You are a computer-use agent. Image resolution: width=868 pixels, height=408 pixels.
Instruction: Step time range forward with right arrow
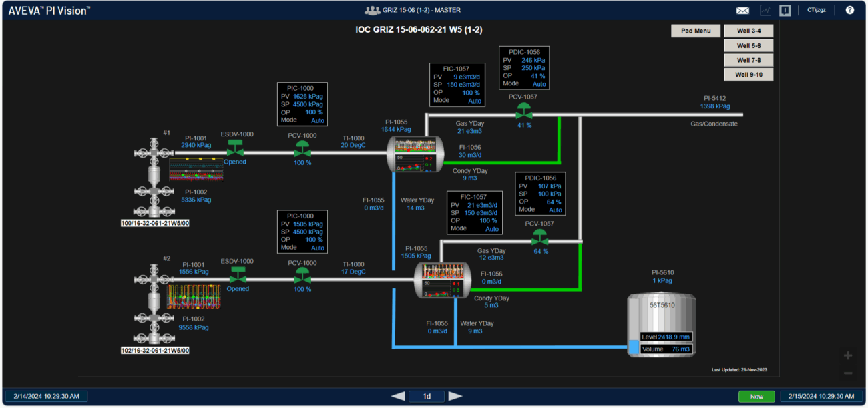click(455, 396)
